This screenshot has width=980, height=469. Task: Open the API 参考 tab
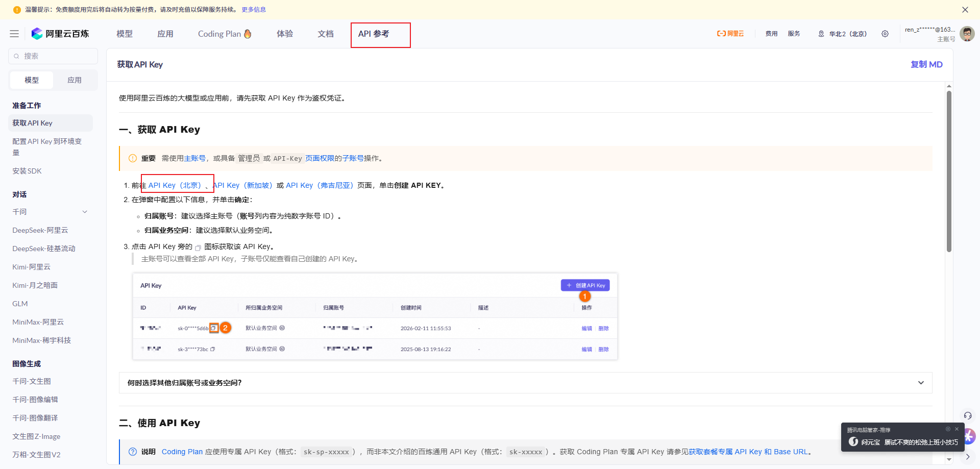pyautogui.click(x=374, y=34)
